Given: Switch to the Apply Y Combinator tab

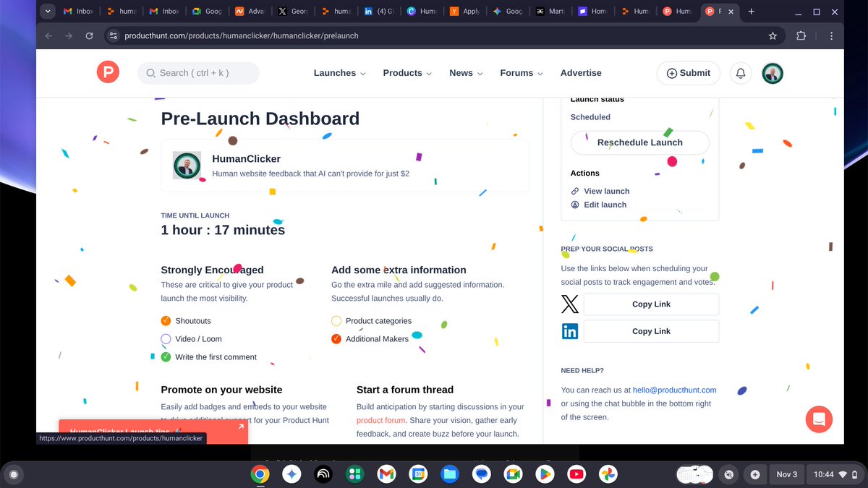Looking at the screenshot, I should pos(466,12).
